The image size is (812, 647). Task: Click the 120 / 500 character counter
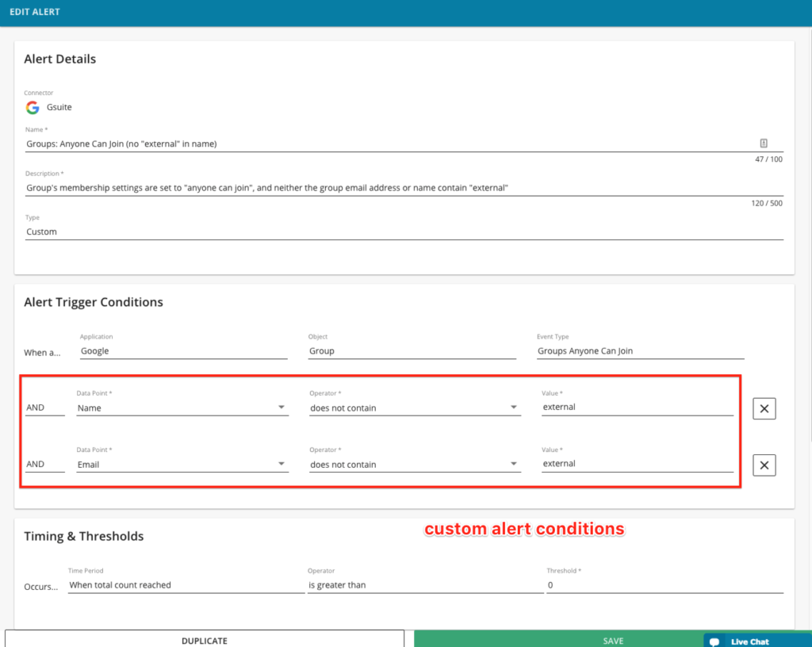pyautogui.click(x=767, y=204)
